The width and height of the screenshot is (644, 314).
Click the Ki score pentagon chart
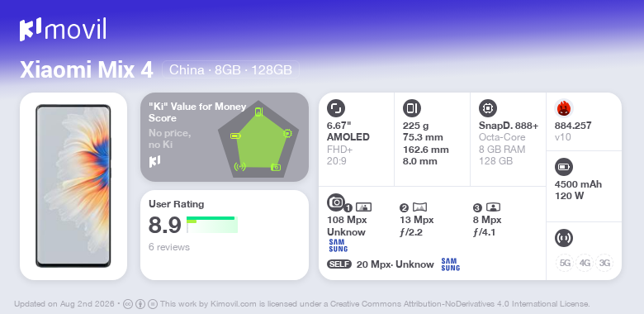258,139
